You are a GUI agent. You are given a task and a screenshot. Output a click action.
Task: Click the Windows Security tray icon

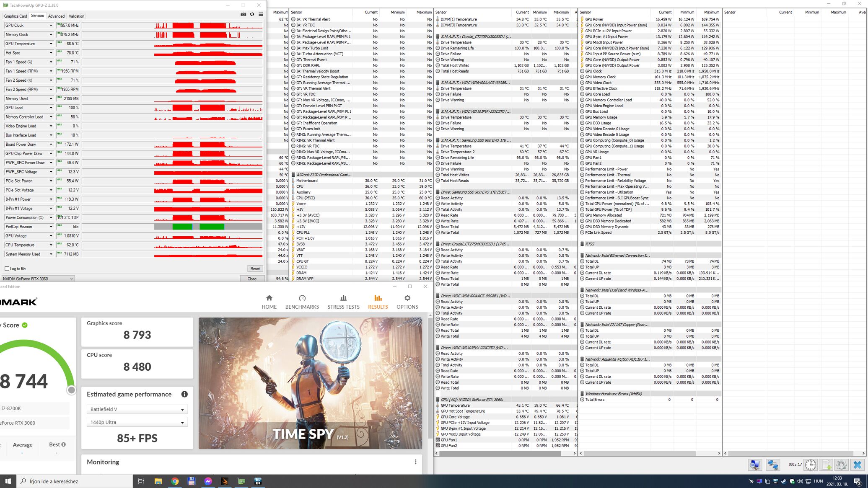point(792,481)
